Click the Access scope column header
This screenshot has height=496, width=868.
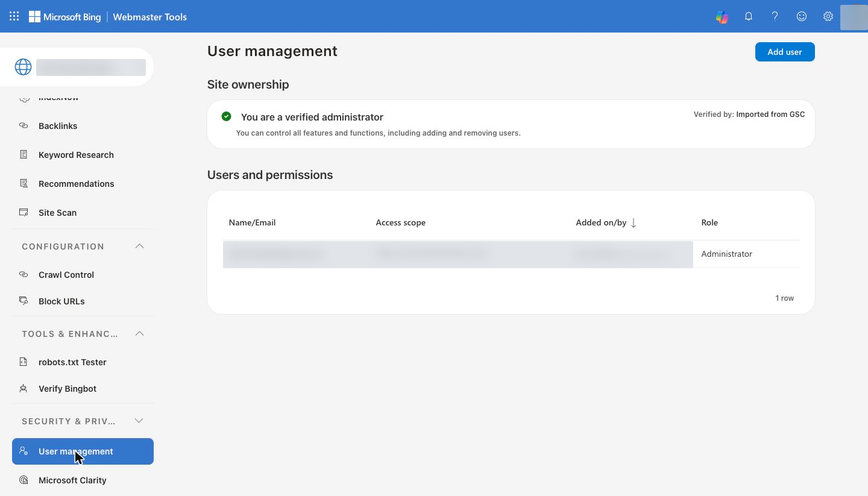(401, 222)
